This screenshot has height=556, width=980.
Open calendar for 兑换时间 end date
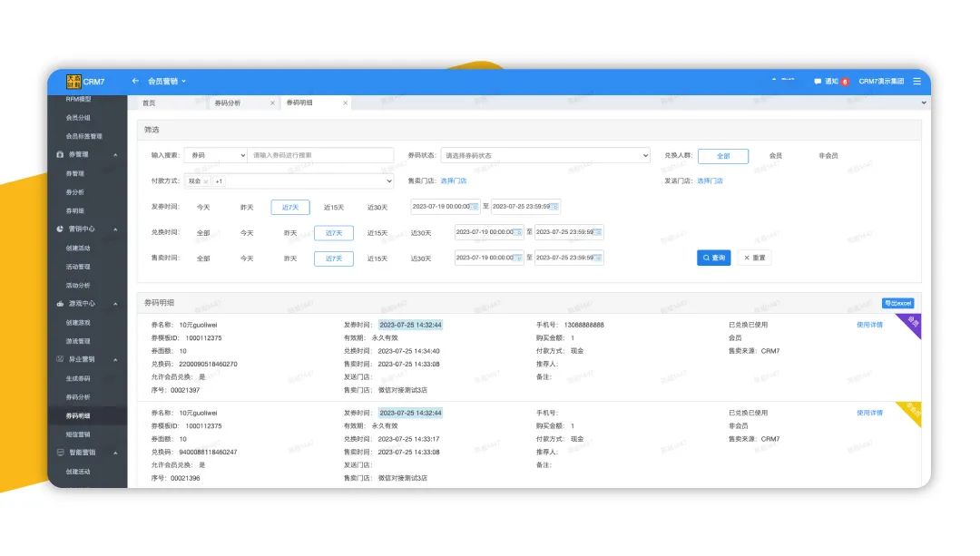pyautogui.click(x=597, y=232)
